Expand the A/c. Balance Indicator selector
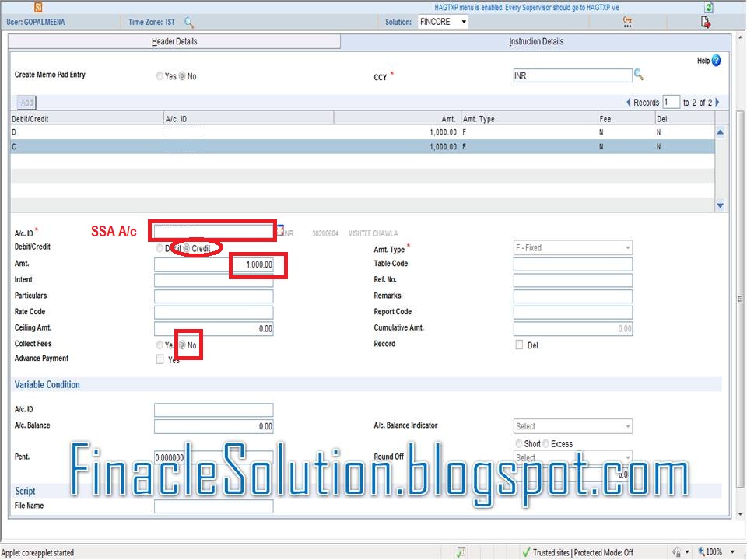Image resolution: width=747 pixels, height=560 pixels. [626, 426]
